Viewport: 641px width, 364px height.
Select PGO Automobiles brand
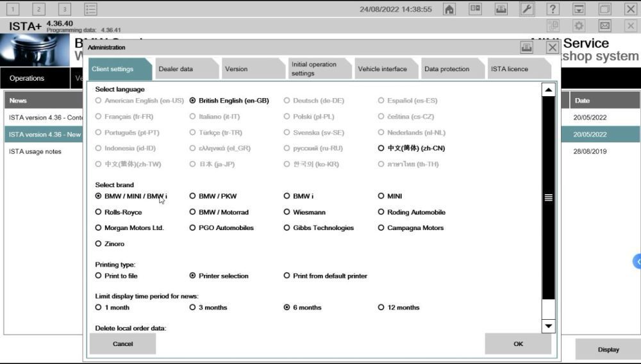click(222, 228)
